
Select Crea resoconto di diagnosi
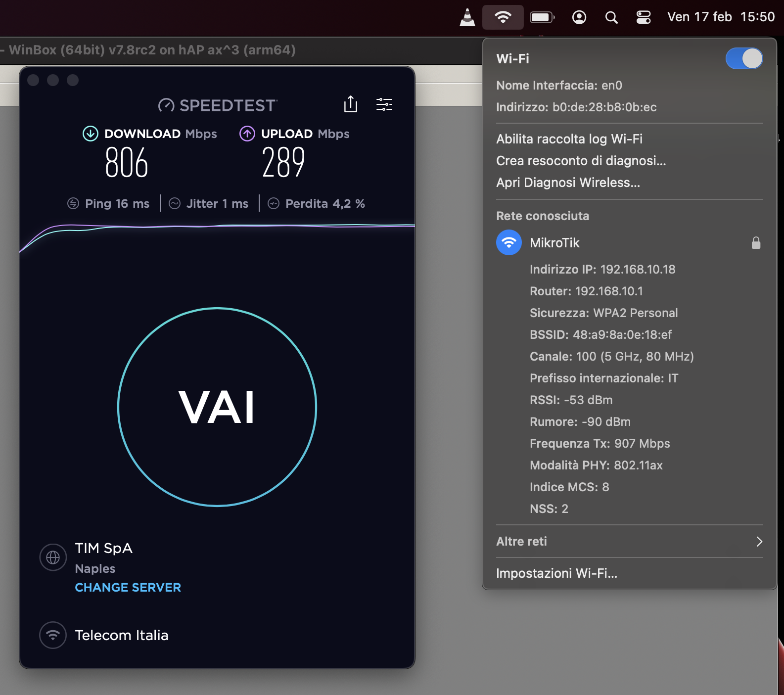click(x=581, y=161)
